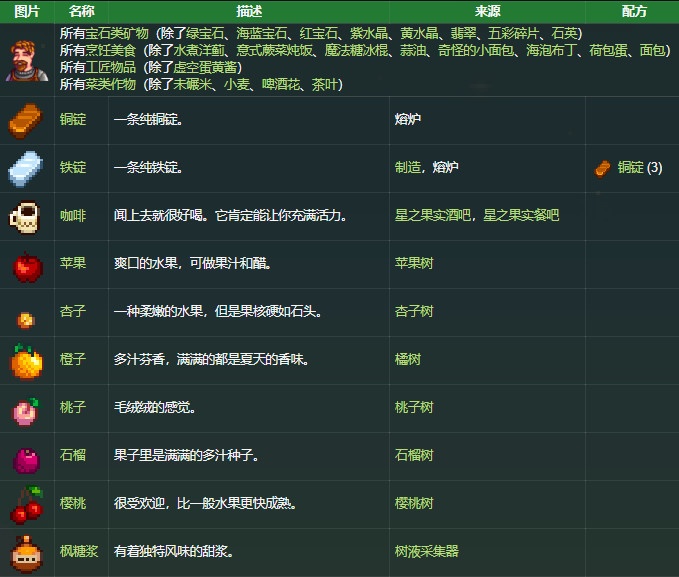Open the 小麦 link
The image size is (679, 577).
[x=236, y=84]
